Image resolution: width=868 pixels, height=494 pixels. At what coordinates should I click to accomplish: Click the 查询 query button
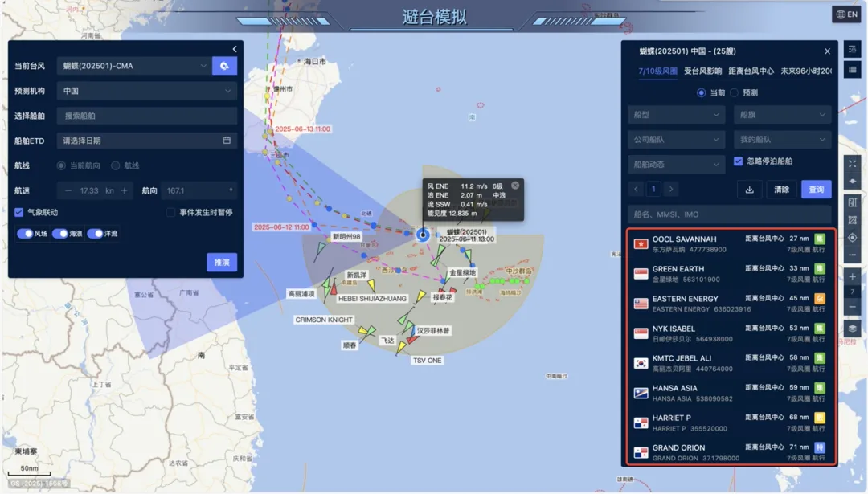817,190
